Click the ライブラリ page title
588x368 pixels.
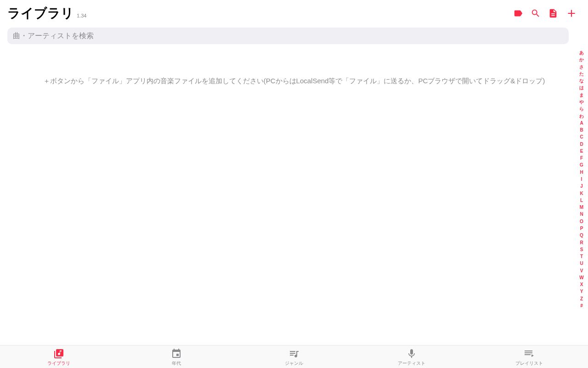40,13
